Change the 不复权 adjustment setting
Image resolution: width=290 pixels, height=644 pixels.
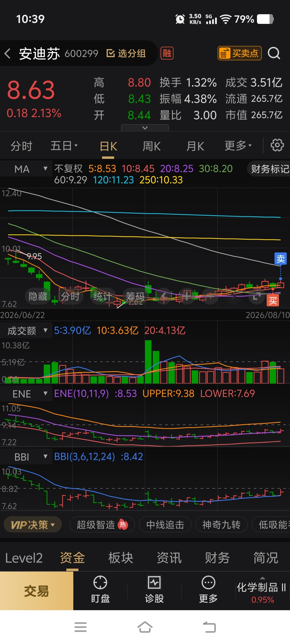tap(68, 169)
